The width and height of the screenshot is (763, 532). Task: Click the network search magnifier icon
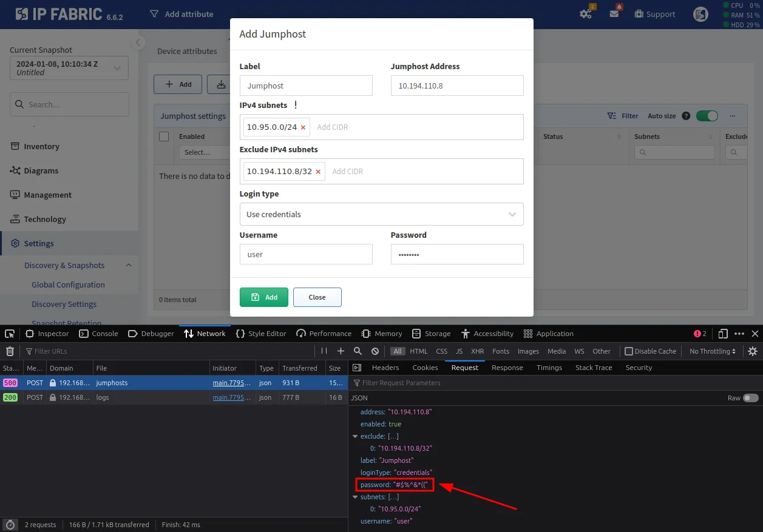click(x=358, y=351)
